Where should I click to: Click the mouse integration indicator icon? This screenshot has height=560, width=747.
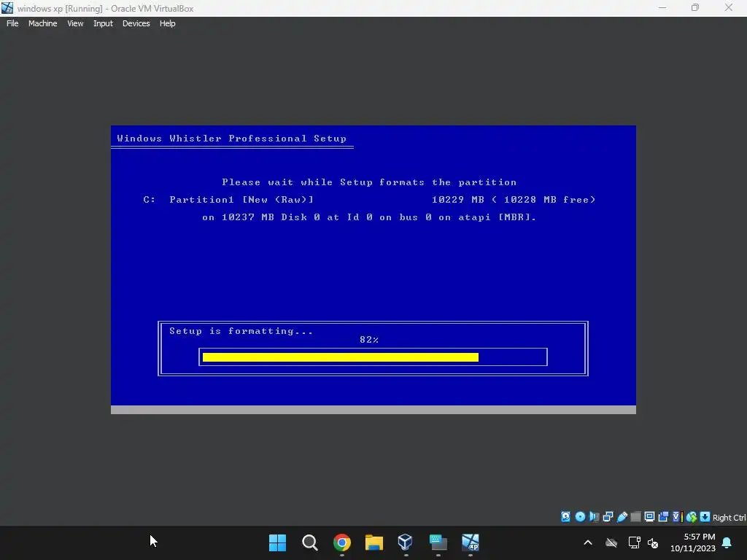[692, 517]
